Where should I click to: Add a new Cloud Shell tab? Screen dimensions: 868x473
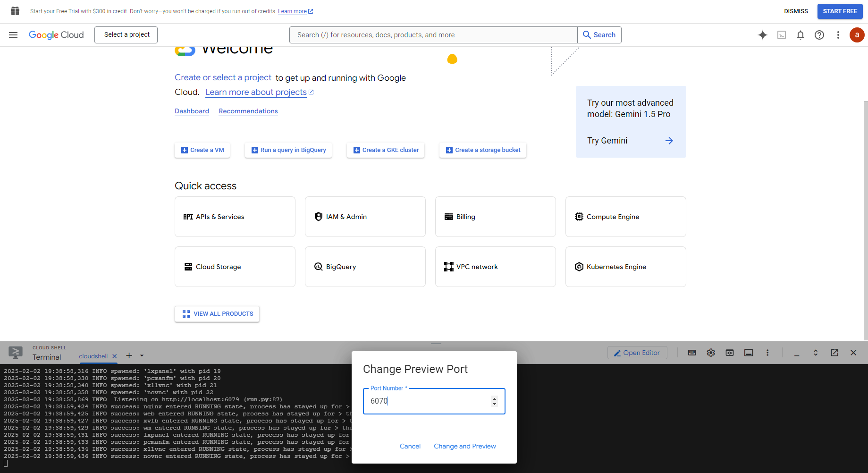coord(129,355)
